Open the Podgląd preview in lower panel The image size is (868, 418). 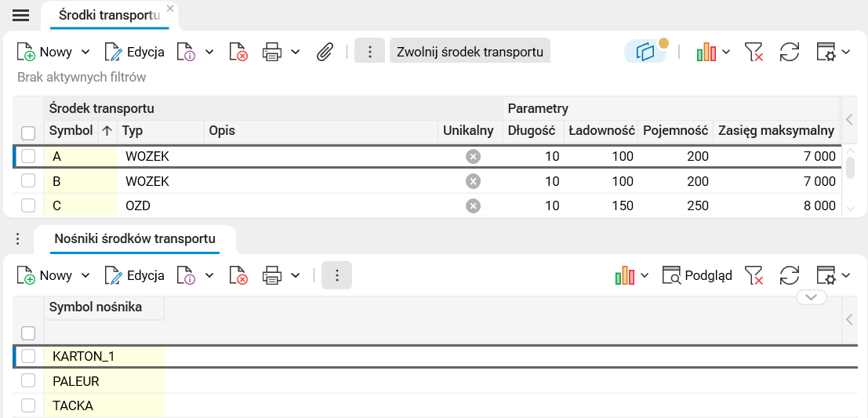tap(697, 275)
